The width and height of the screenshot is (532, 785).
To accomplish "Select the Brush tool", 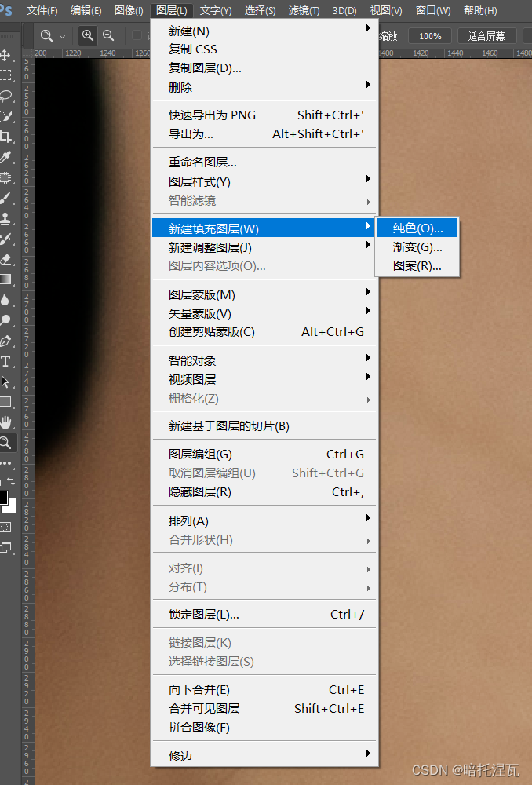I will click(5, 199).
